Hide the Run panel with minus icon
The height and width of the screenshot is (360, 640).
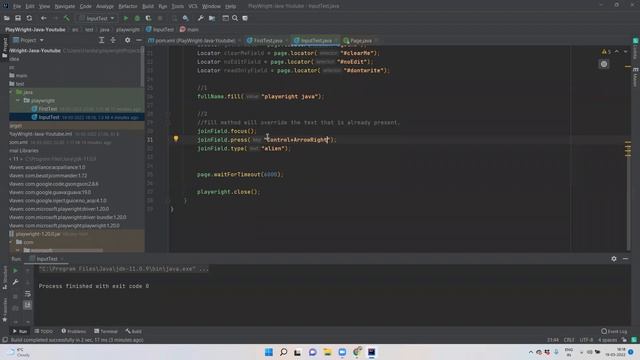[625, 259]
